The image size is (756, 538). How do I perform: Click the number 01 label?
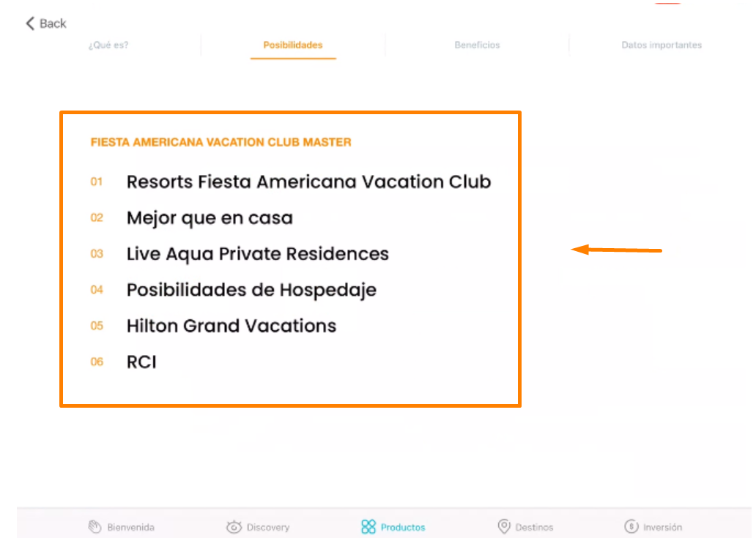pyautogui.click(x=97, y=182)
